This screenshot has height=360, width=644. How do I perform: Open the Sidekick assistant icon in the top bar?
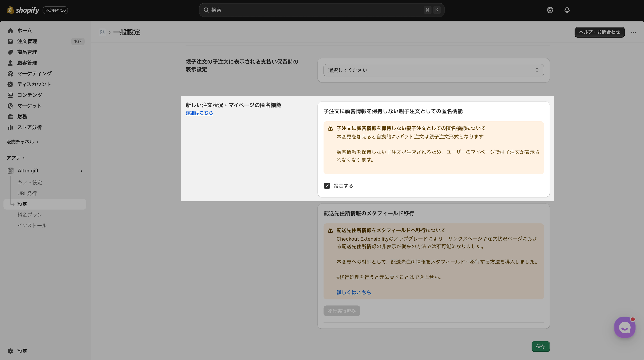(x=550, y=10)
